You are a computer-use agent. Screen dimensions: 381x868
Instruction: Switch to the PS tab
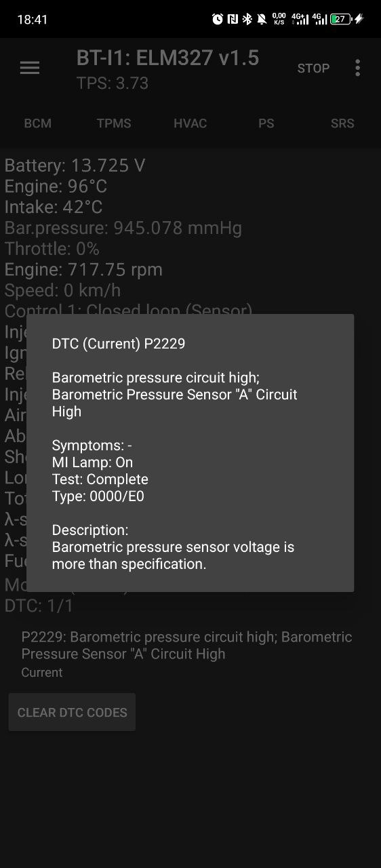pyautogui.click(x=266, y=123)
